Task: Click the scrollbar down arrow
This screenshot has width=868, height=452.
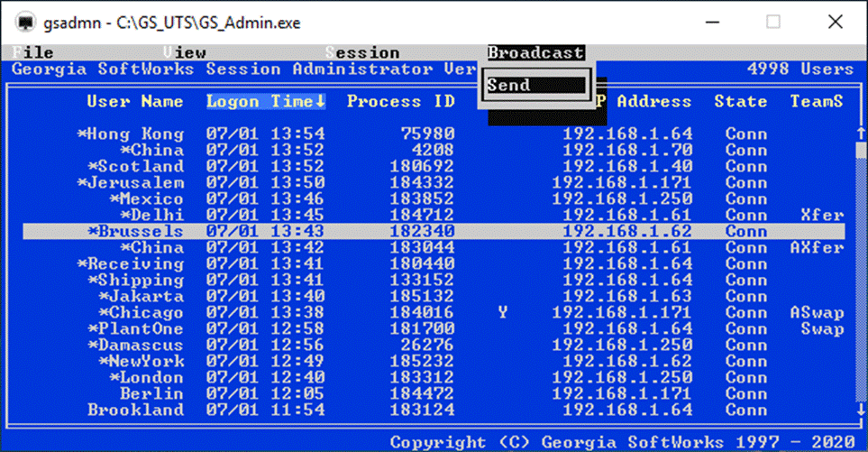Action: [x=861, y=410]
